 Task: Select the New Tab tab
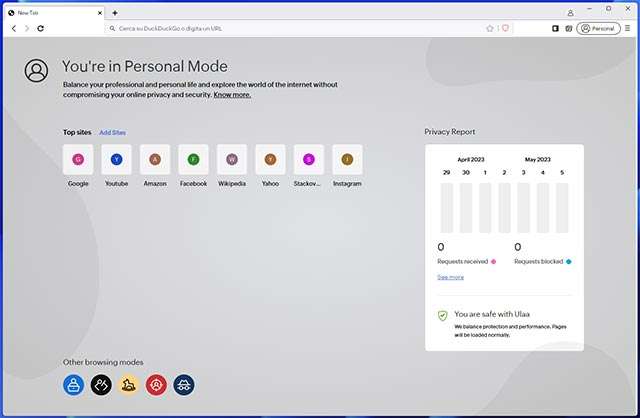pyautogui.click(x=55, y=13)
